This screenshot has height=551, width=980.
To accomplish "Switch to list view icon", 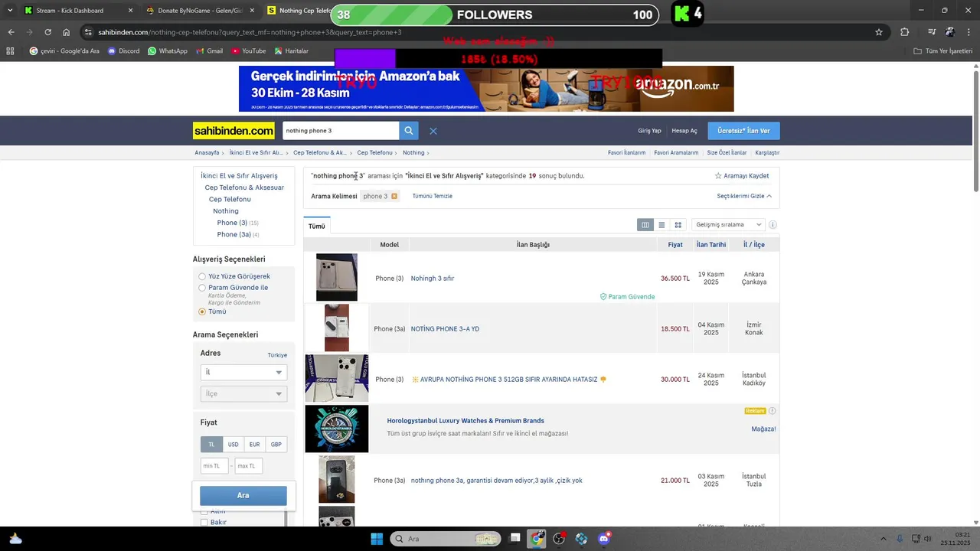I will click(x=661, y=225).
